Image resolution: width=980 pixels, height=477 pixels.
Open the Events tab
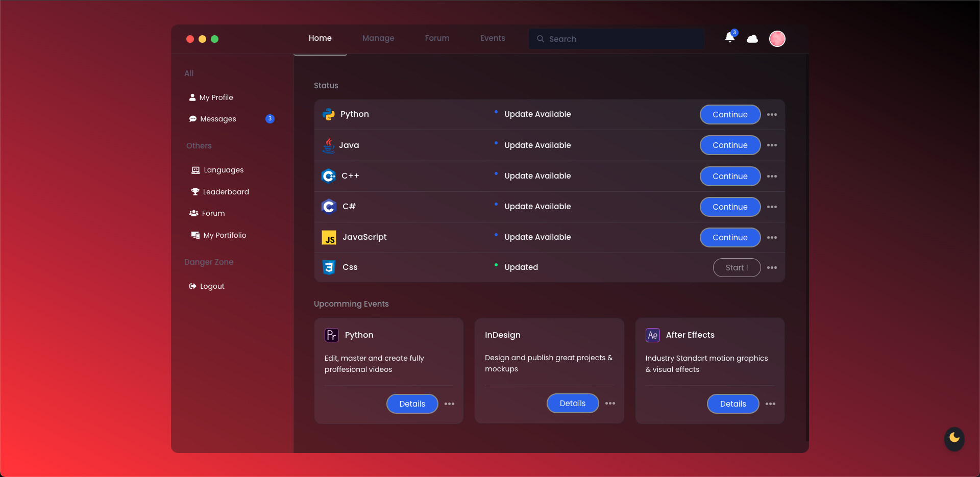[x=492, y=38]
